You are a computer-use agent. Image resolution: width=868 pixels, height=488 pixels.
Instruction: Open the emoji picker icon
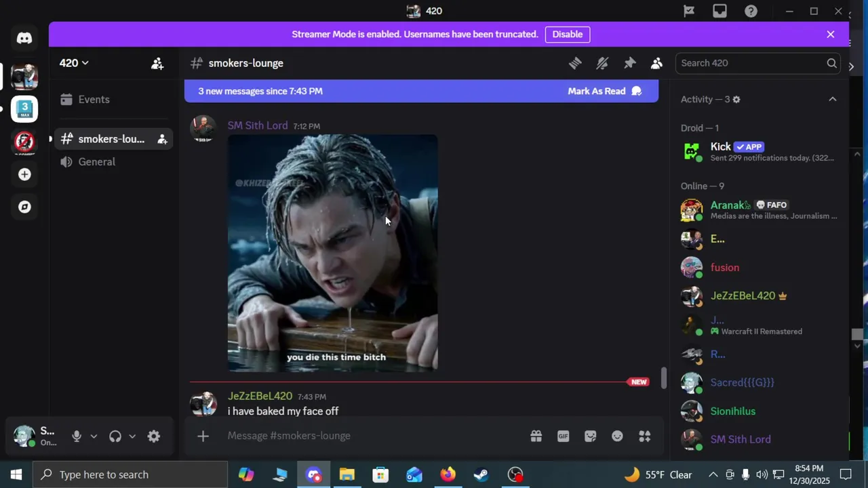click(x=617, y=436)
